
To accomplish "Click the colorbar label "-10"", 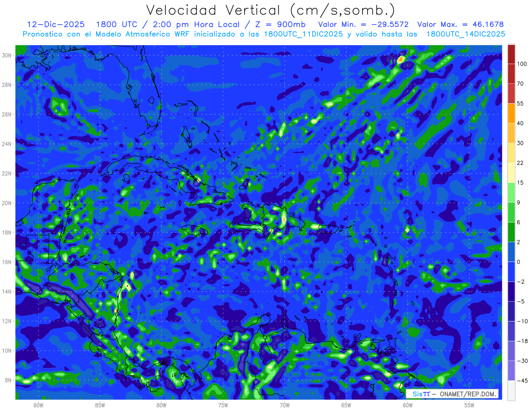I will coord(522,321).
